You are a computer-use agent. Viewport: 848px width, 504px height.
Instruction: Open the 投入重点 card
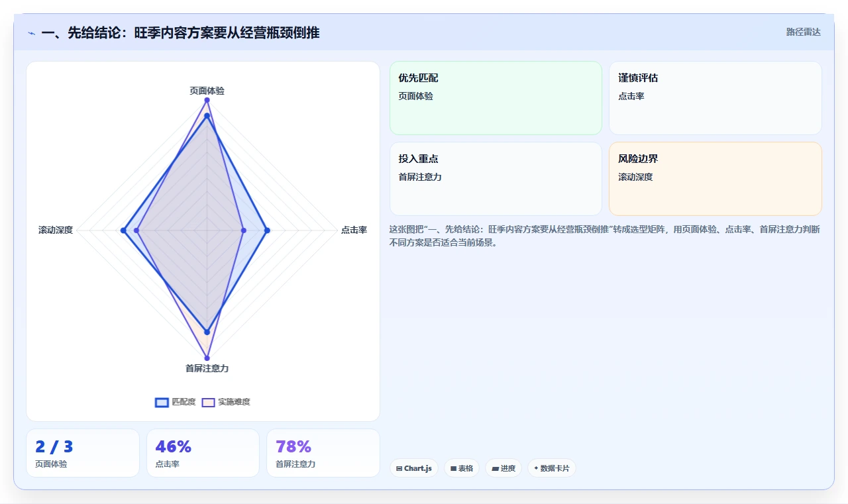coord(496,179)
